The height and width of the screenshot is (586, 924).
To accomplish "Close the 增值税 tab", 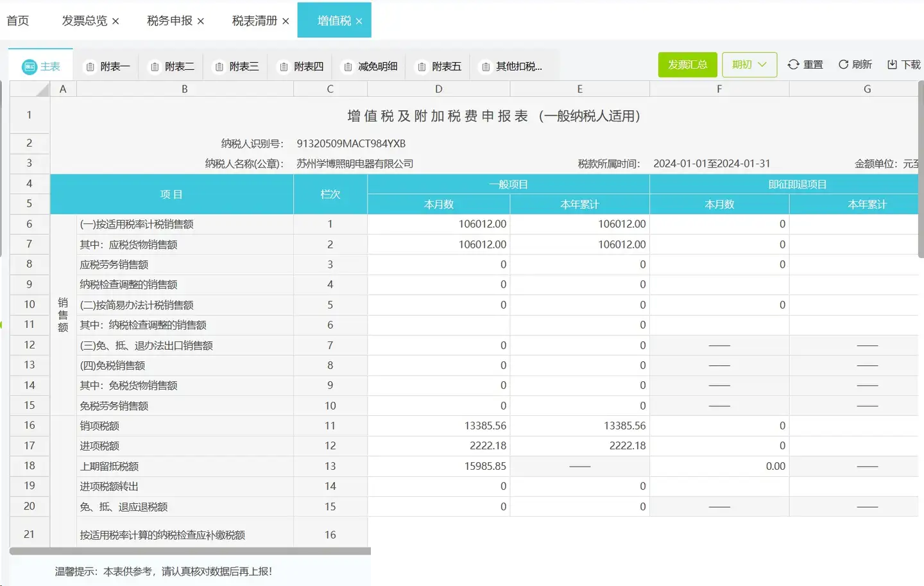I will (359, 21).
